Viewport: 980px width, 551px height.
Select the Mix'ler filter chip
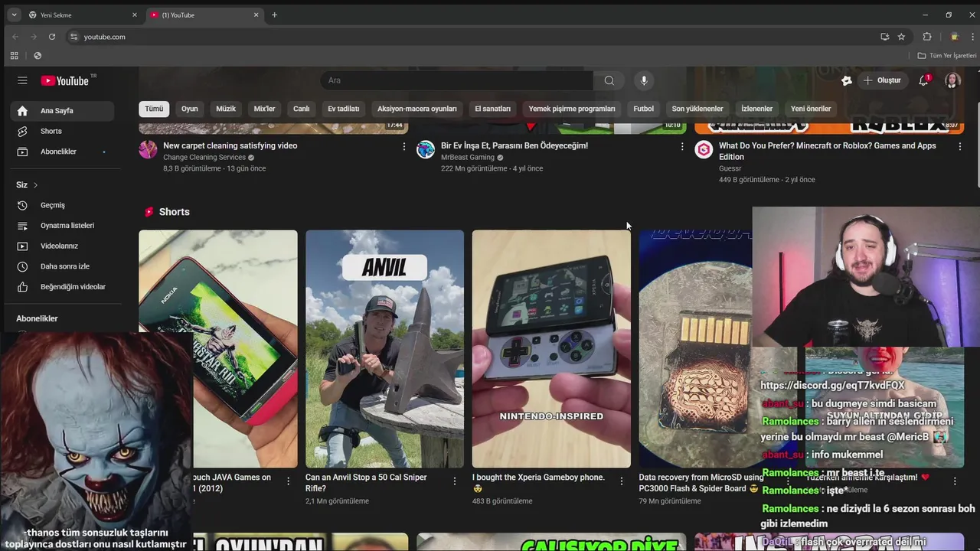(x=264, y=109)
